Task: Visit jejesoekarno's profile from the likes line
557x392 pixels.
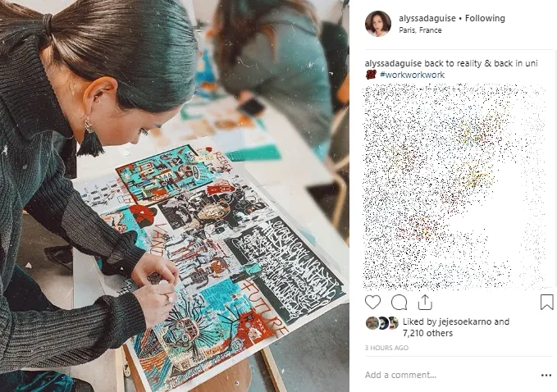Action: 465,321
